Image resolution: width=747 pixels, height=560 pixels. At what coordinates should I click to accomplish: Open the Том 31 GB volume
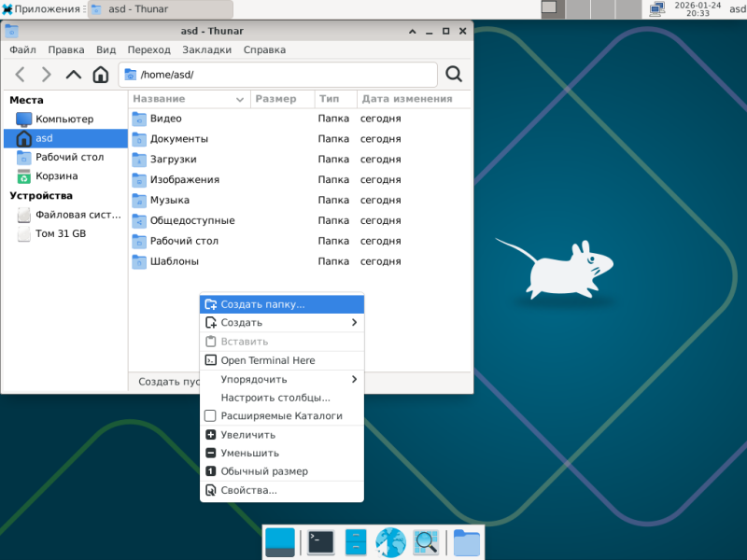65,234
